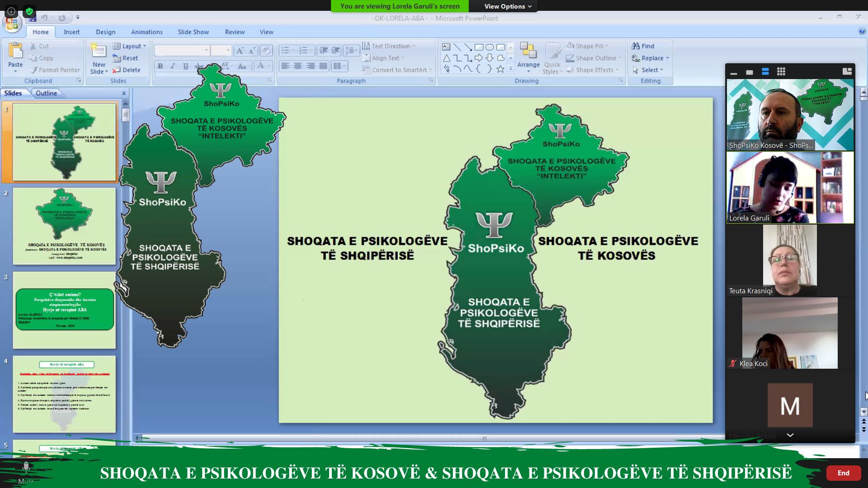Open PowerPoint Help question mark
This screenshot has height=488, width=868.
(862, 31)
